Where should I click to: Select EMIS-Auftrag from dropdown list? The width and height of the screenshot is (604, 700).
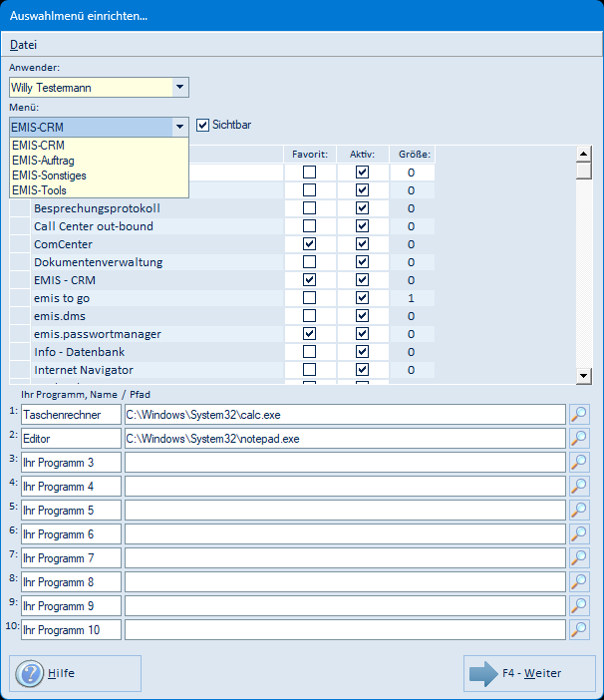pos(99,161)
